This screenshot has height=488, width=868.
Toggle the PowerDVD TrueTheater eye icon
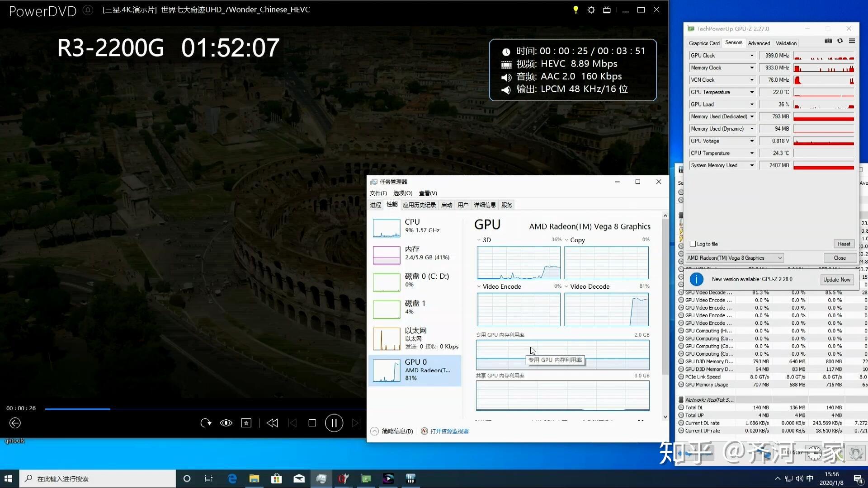pos(226,423)
